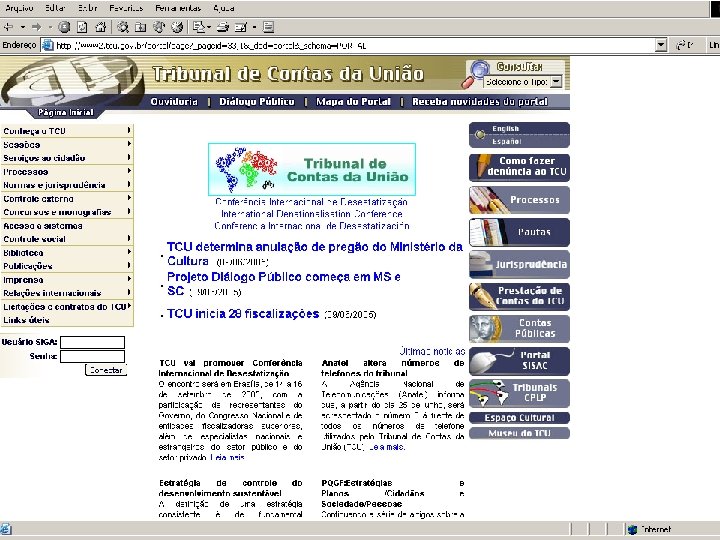Open the Processos banner button on right
Screen dimensions: 720x540
click(519, 200)
